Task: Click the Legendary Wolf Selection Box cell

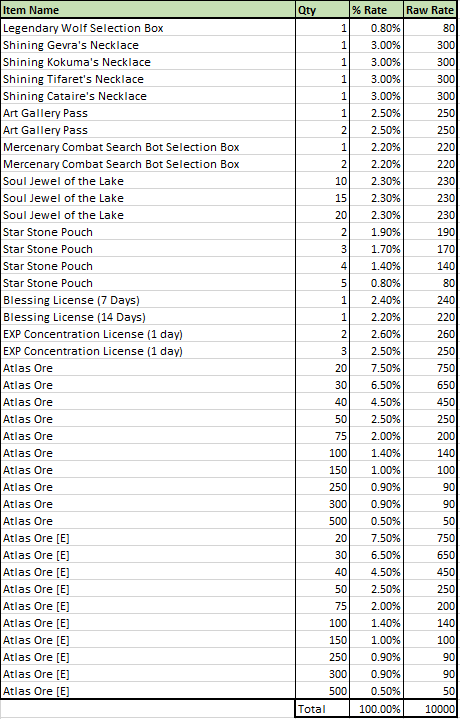Action: point(148,28)
